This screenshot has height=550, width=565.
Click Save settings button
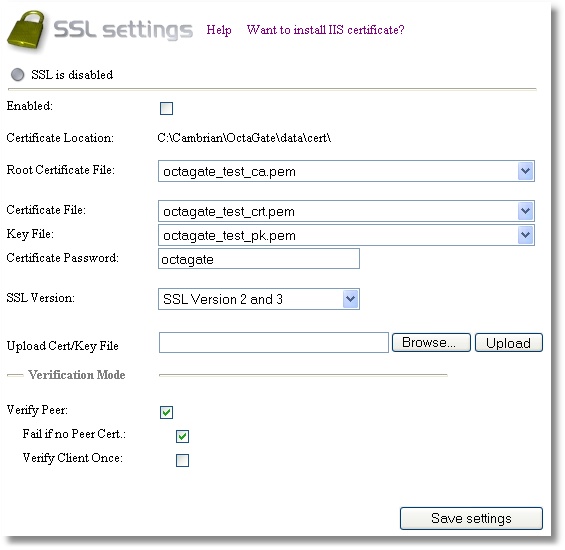click(471, 518)
